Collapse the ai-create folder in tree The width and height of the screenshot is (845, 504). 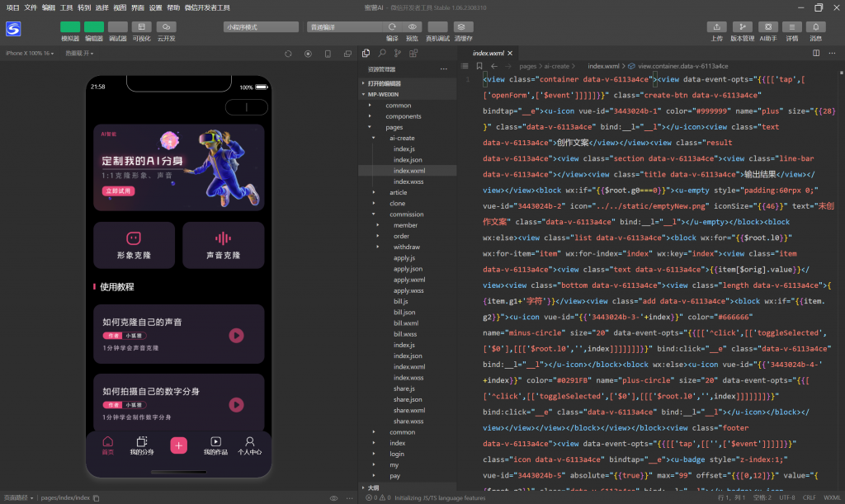(401, 139)
